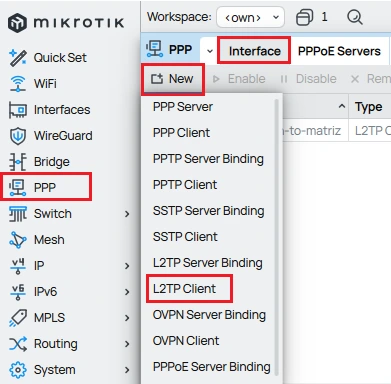
Task: Open the WiFi section label
Action: click(45, 84)
